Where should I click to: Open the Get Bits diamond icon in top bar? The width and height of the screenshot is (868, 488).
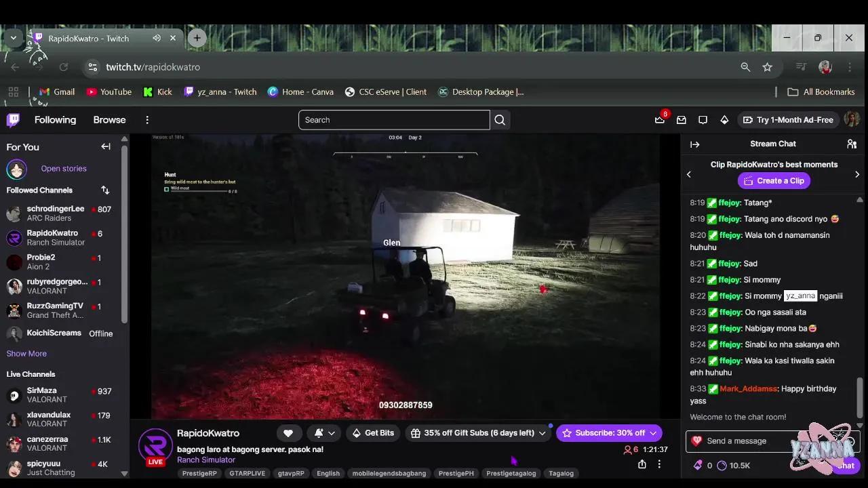point(724,120)
